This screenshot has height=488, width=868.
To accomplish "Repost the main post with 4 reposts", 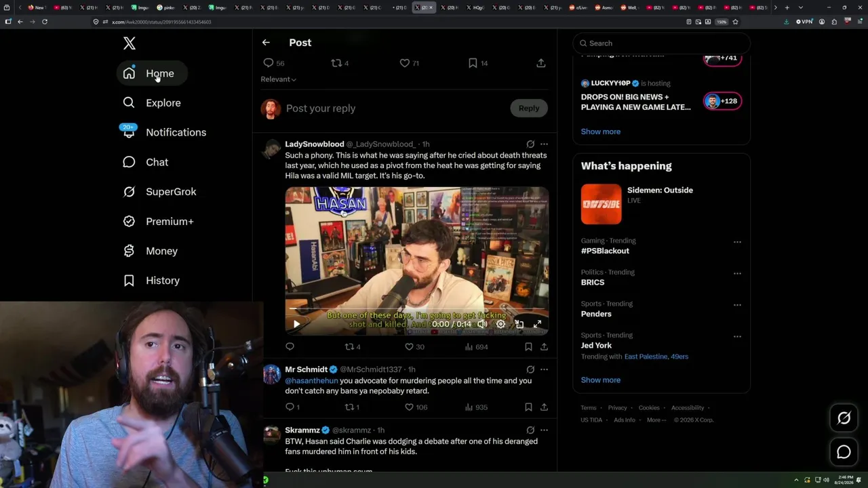I will 340,63.
